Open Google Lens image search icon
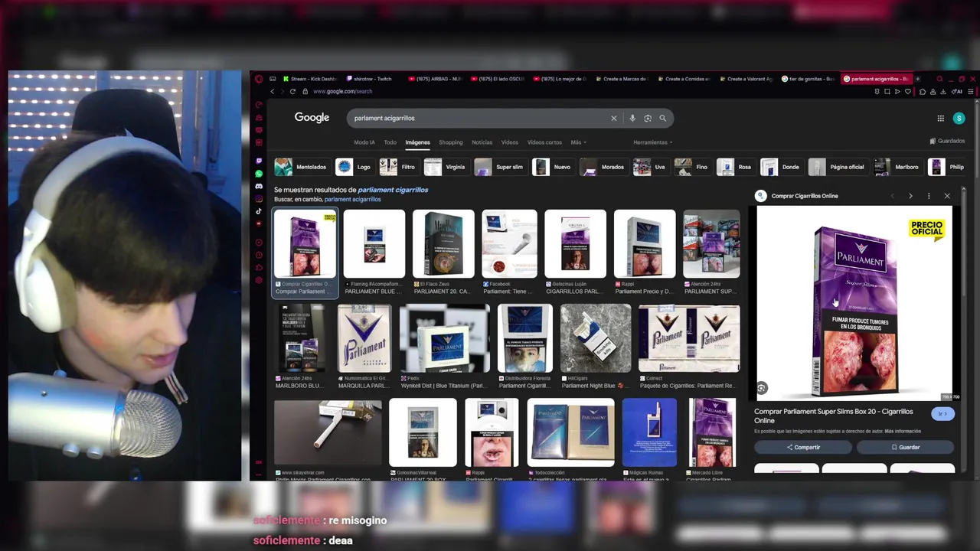 coord(648,118)
